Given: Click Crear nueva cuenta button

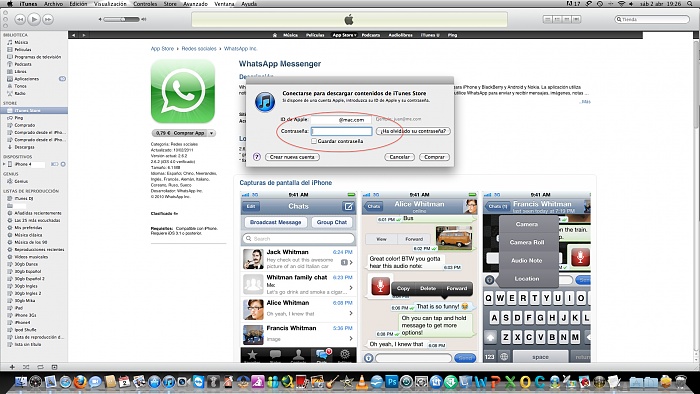Looking at the screenshot, I should pyautogui.click(x=292, y=157).
